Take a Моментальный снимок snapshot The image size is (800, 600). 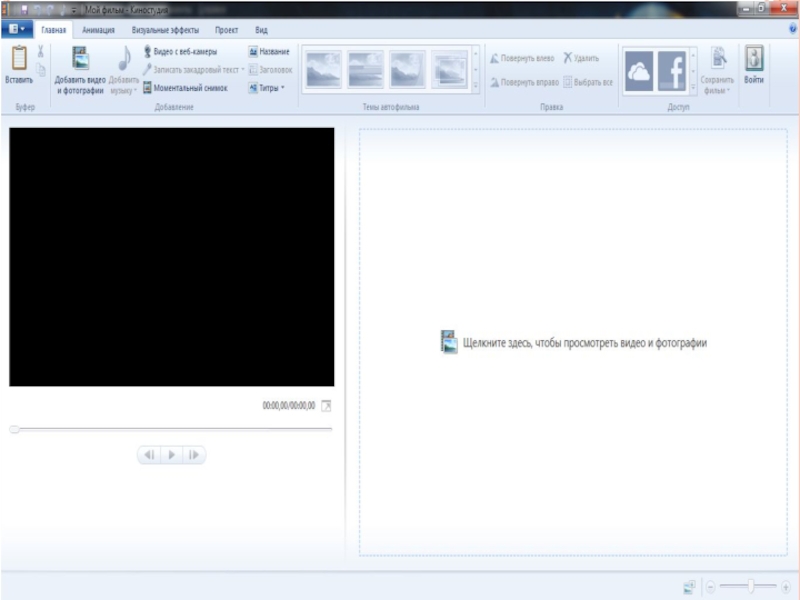click(190, 88)
